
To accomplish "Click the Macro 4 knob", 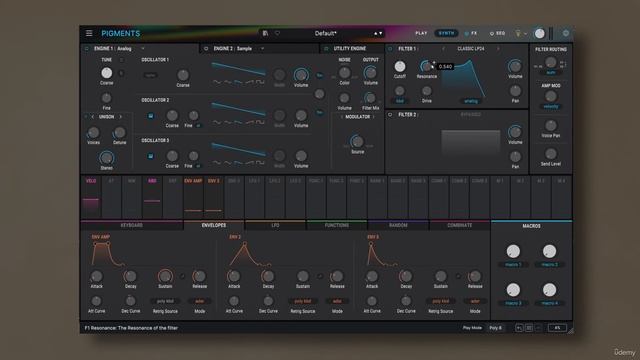I will point(549,290).
